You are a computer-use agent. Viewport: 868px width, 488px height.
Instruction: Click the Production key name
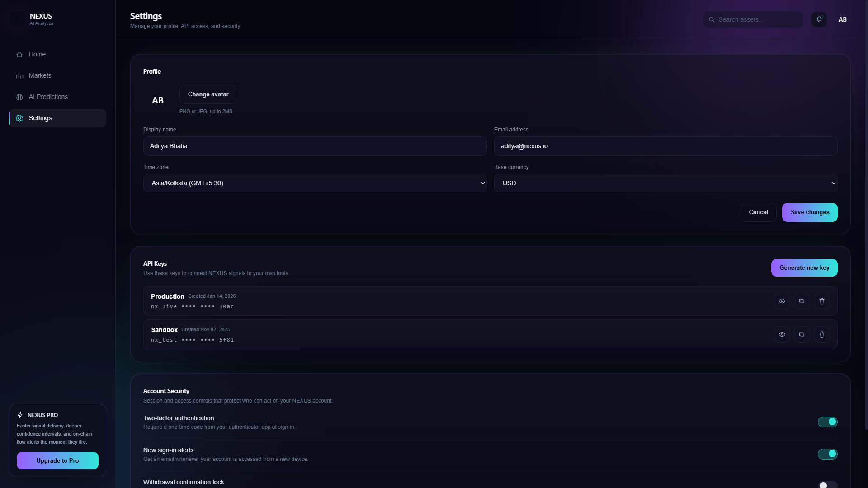(167, 296)
